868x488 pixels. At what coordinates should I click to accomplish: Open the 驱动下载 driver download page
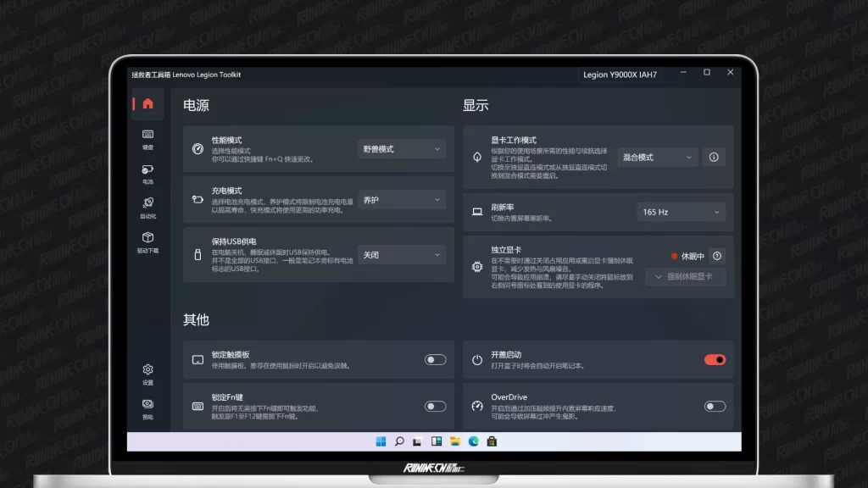point(147,241)
